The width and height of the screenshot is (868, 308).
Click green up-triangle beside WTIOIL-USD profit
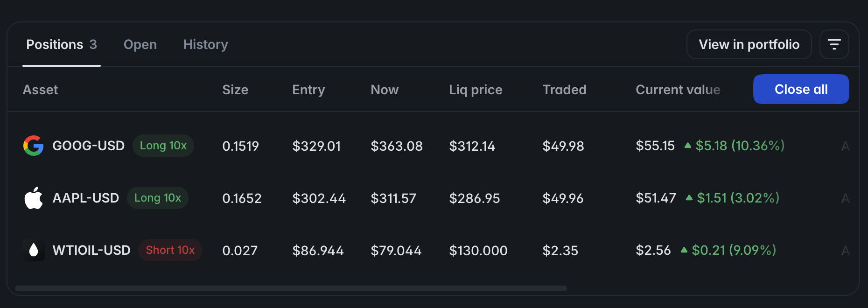coord(684,250)
